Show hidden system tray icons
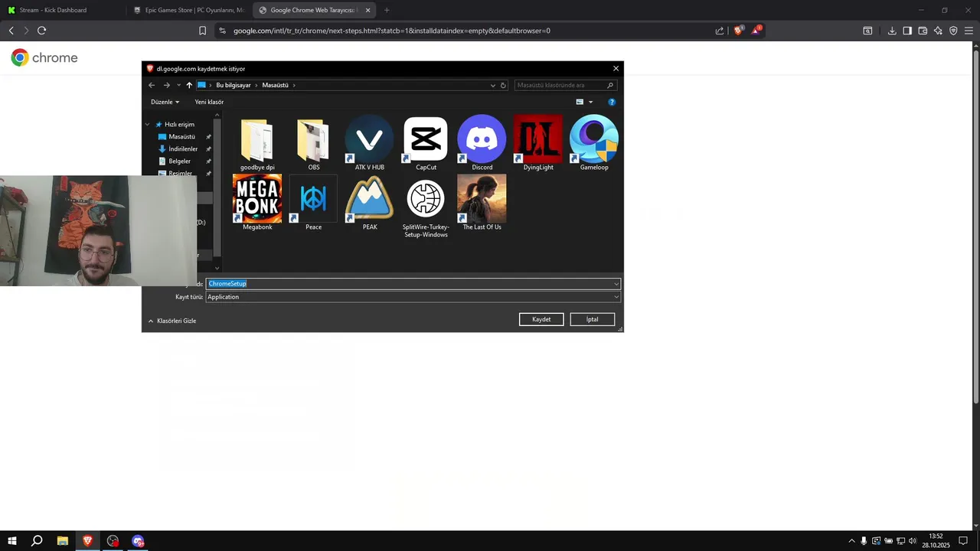Screen dimensions: 980x551 pos(851,541)
